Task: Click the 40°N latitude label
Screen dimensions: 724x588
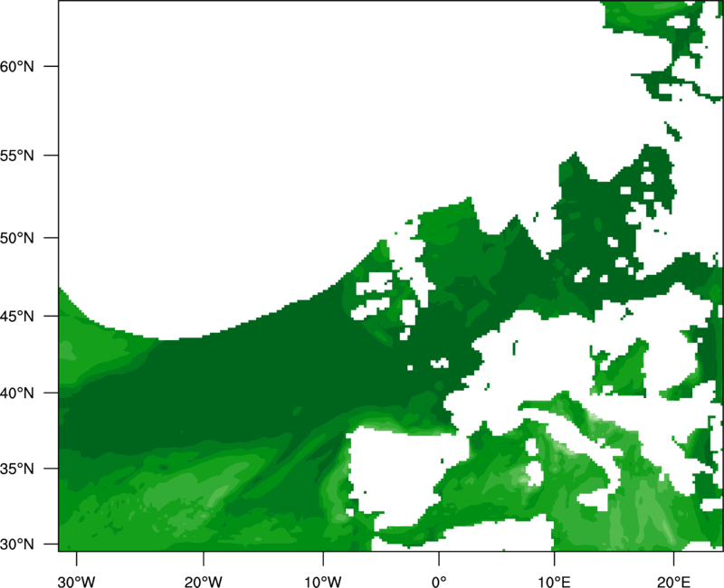Action: pyautogui.click(x=17, y=393)
